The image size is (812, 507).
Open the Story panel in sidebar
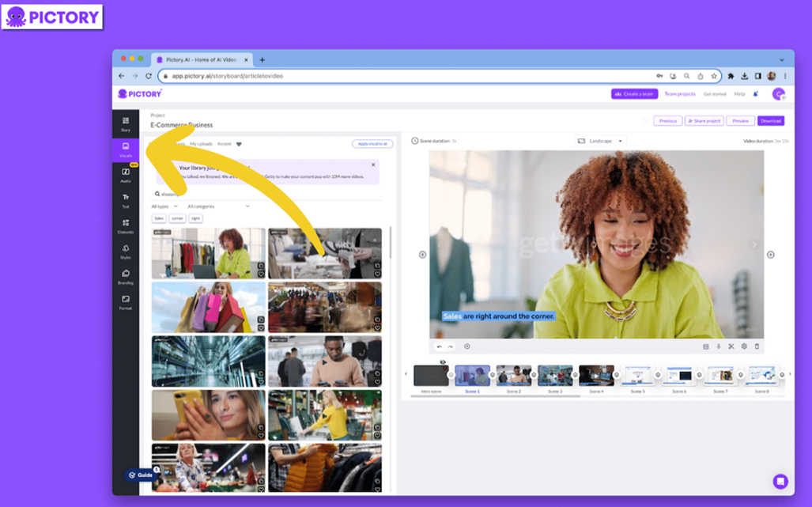pos(126,123)
